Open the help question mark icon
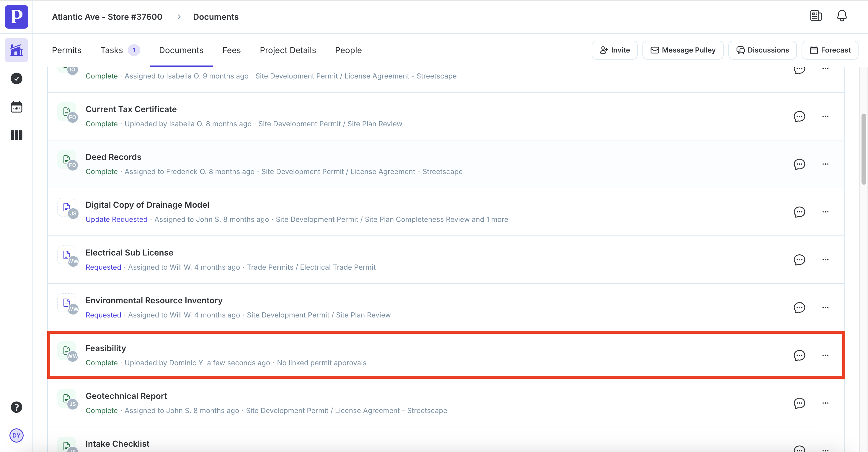This screenshot has height=452, width=868. tap(16, 407)
